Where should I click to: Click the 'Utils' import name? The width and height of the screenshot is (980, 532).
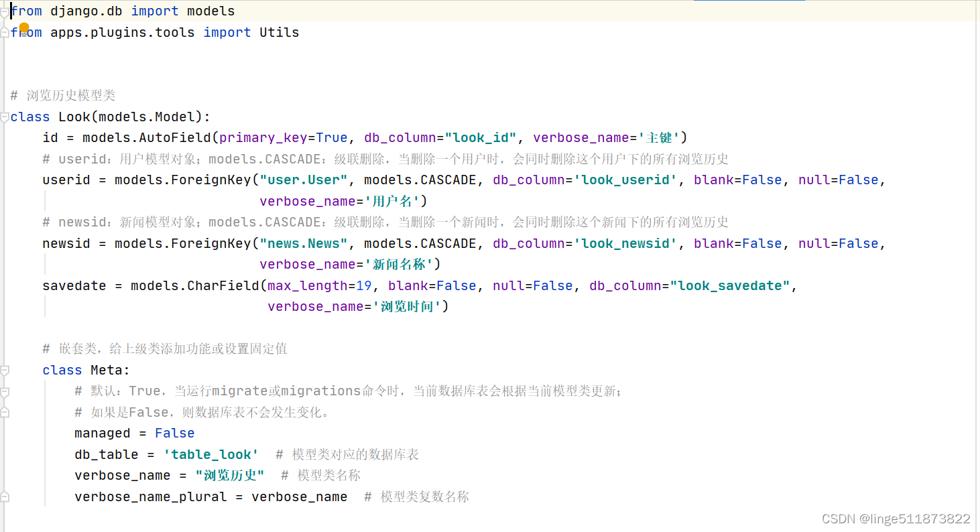(x=280, y=32)
